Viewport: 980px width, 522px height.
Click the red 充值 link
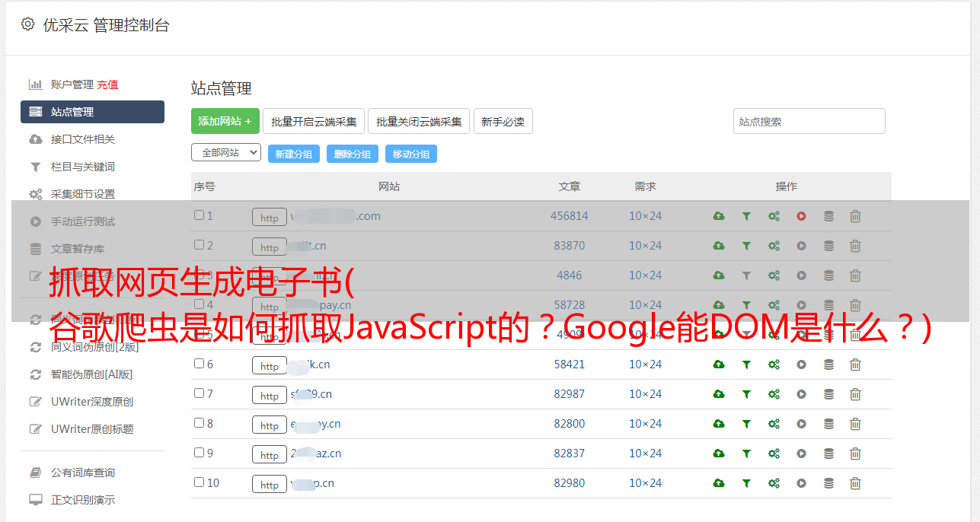click(x=107, y=84)
